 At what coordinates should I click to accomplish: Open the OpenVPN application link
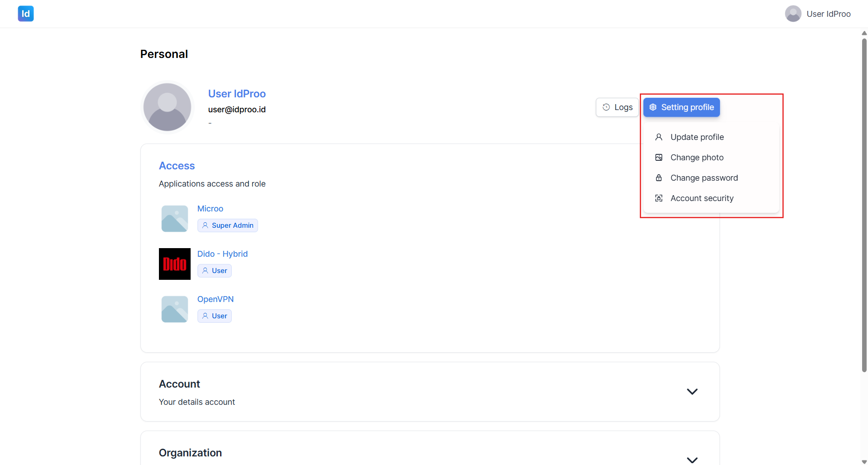tap(216, 299)
